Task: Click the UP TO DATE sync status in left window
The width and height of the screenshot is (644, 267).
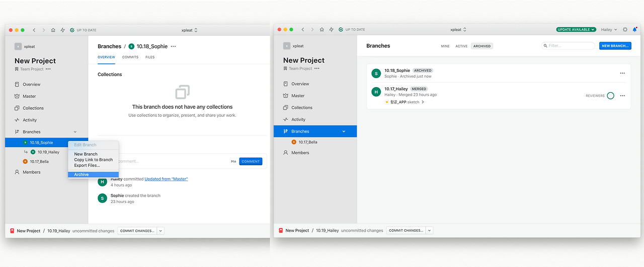Action: pos(83,30)
